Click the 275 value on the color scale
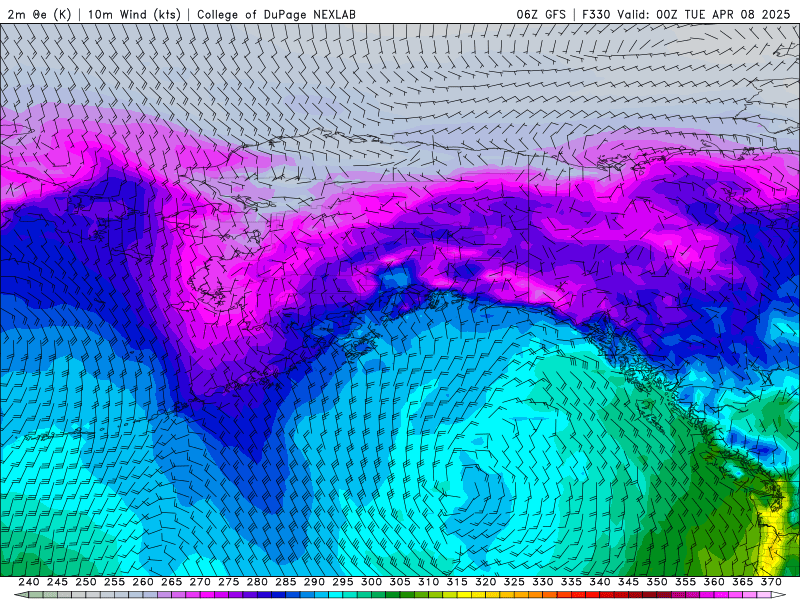This screenshot has width=800, height=600. pyautogui.click(x=229, y=582)
